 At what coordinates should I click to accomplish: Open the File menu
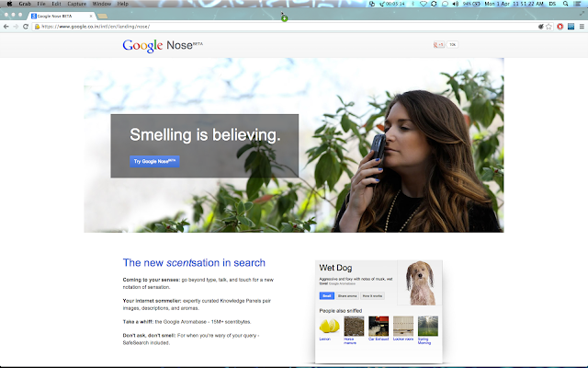click(x=41, y=4)
